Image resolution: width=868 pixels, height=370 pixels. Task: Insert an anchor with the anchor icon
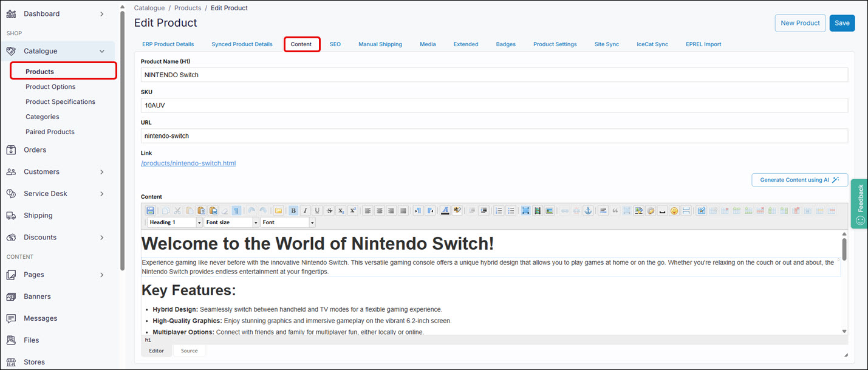[587, 211]
